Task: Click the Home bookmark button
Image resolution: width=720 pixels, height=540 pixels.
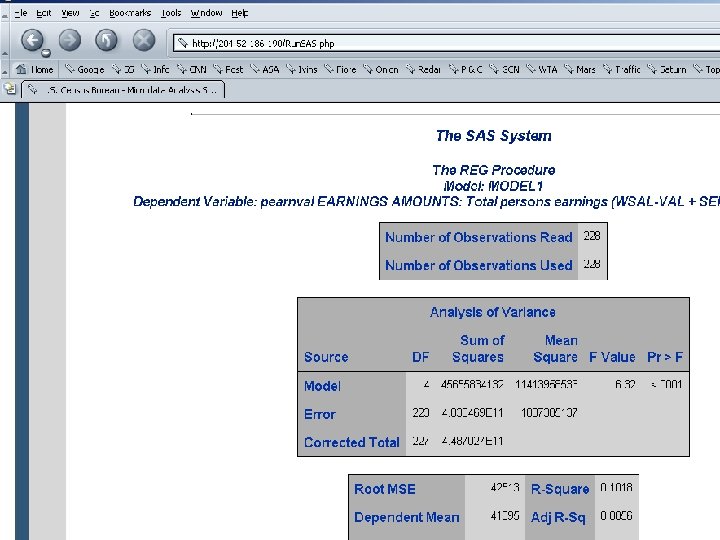Action: click(34, 69)
